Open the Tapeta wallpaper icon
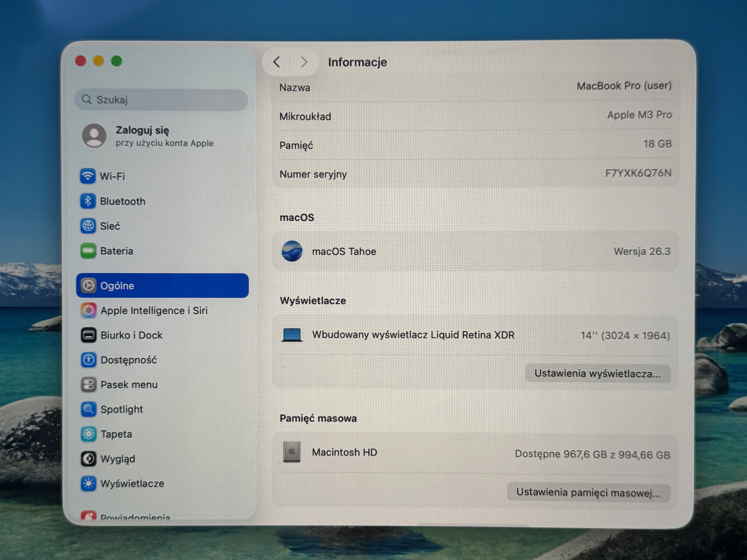This screenshot has width=747, height=560. pyautogui.click(x=88, y=434)
